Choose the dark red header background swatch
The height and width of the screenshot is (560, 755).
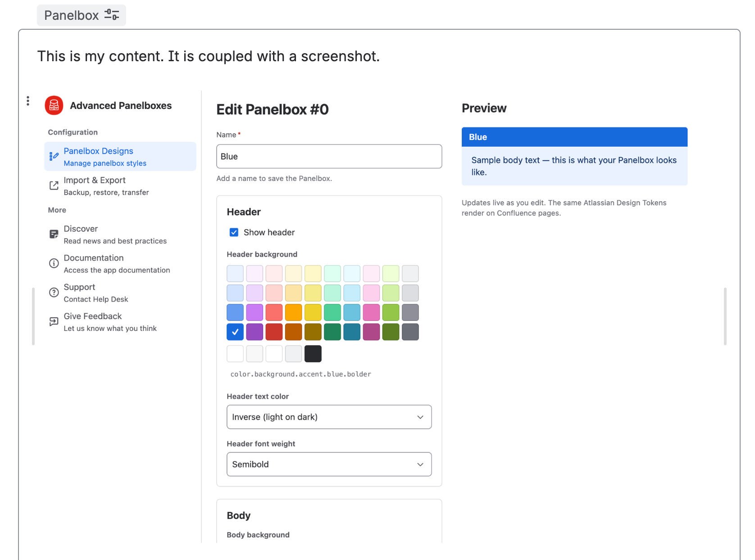(x=274, y=332)
